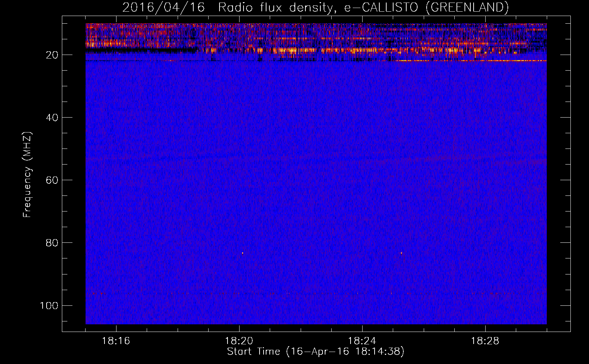The width and height of the screenshot is (589, 364).
Task: Click the bright spot near 18:25 at 83 MHz
Action: point(401,253)
